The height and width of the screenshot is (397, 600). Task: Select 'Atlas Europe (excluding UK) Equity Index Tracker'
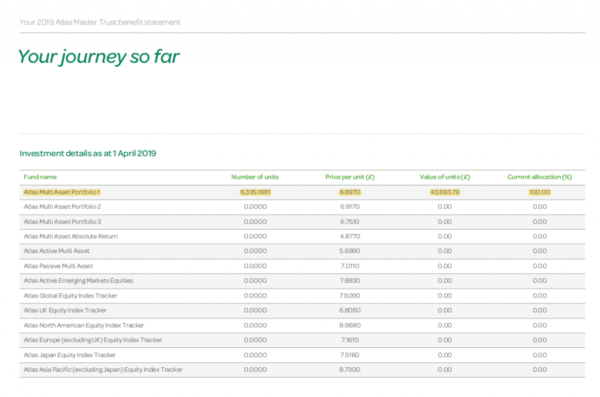(x=93, y=340)
